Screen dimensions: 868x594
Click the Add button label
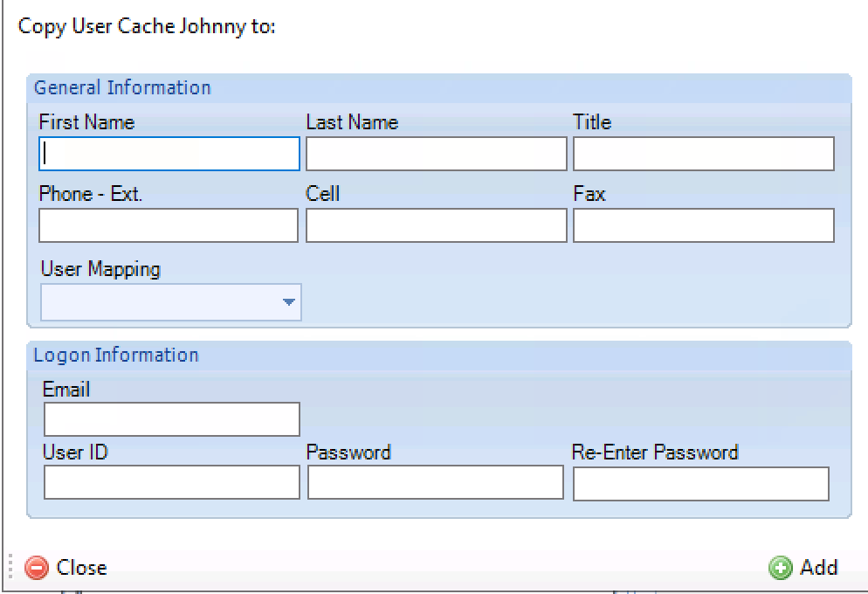pos(819,568)
